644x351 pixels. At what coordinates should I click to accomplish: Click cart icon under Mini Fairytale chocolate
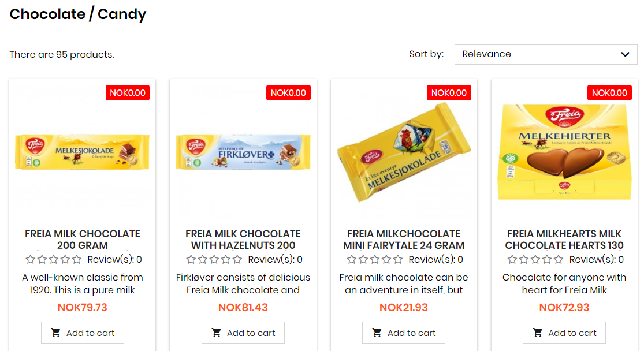tap(377, 333)
